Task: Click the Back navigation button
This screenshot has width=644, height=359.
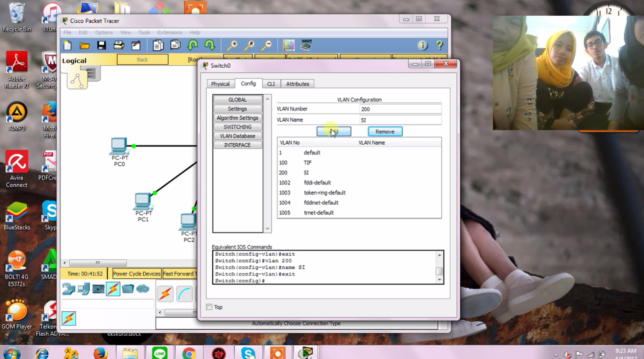Action: point(142,60)
